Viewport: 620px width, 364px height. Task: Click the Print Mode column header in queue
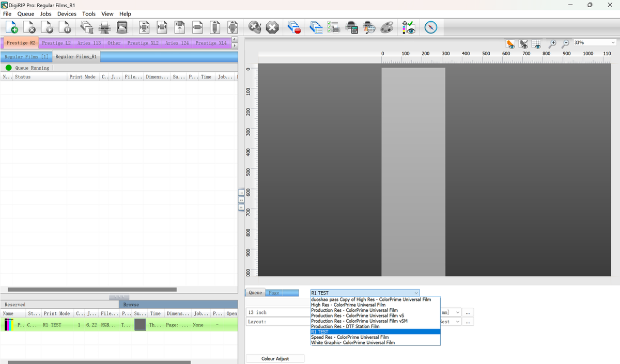(x=83, y=77)
